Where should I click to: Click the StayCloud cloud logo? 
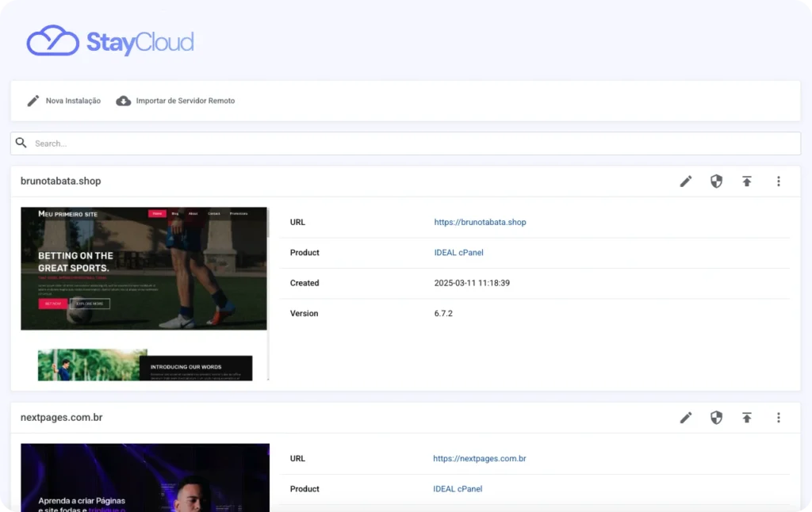pyautogui.click(x=53, y=40)
